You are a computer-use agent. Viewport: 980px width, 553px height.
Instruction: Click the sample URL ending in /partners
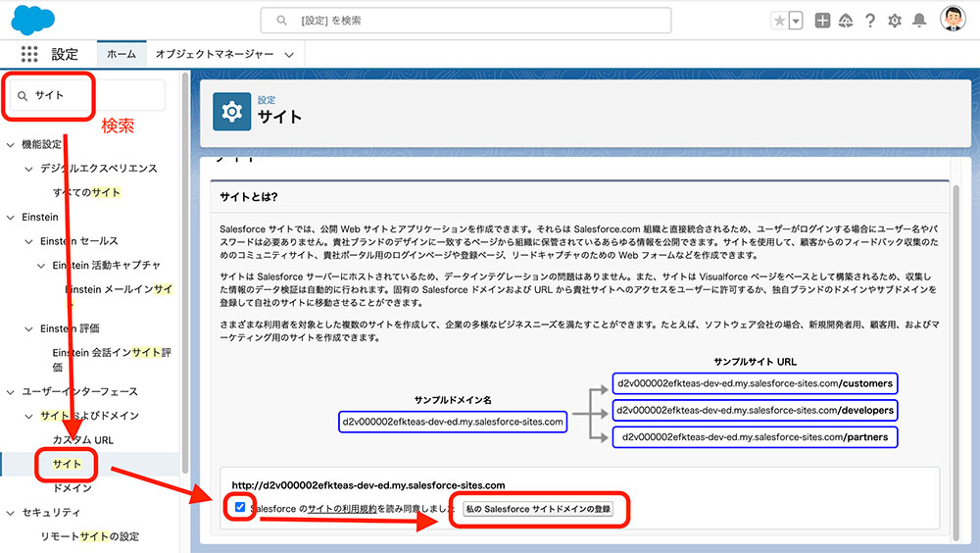click(755, 437)
